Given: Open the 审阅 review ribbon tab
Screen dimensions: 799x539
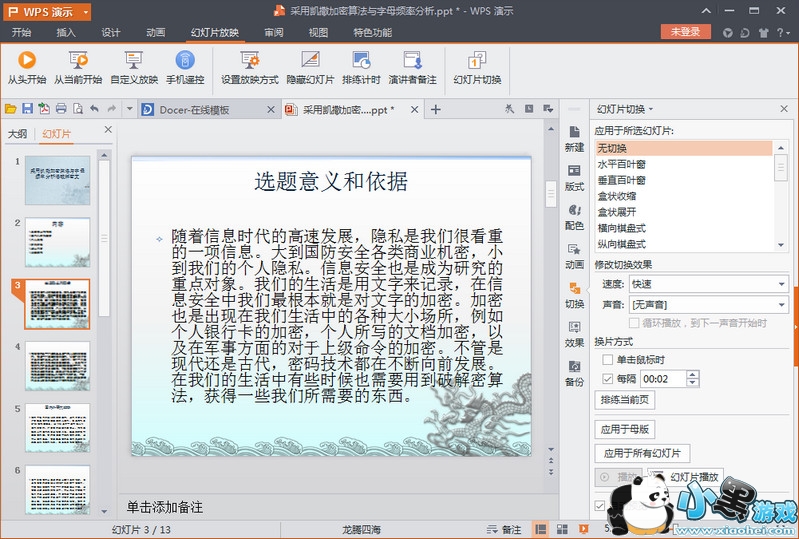Looking at the screenshot, I should (x=273, y=32).
